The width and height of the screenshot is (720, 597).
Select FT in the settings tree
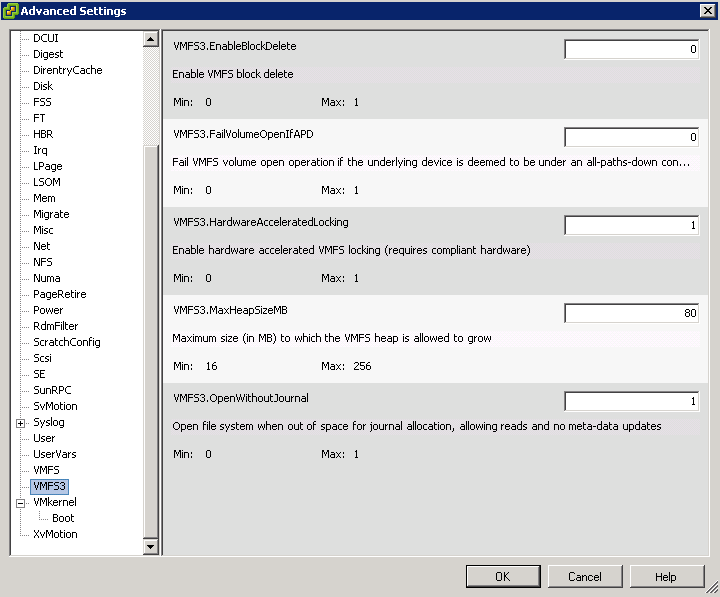39,118
